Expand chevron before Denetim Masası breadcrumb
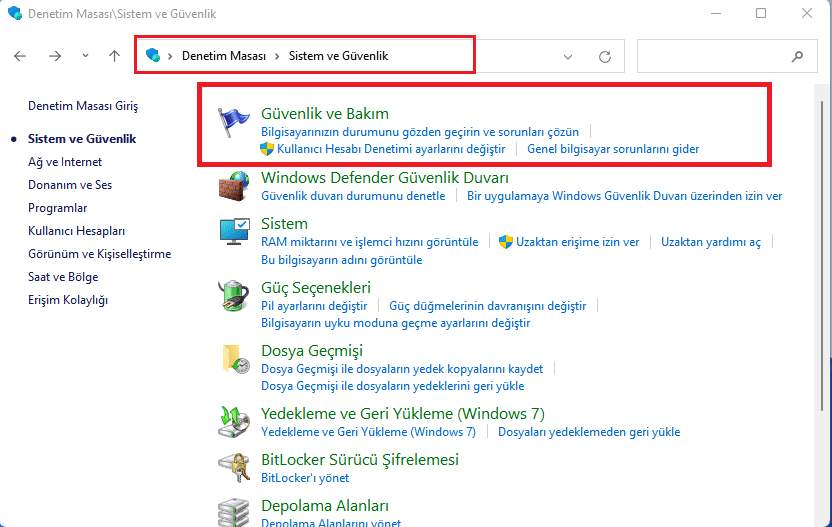 coord(170,56)
